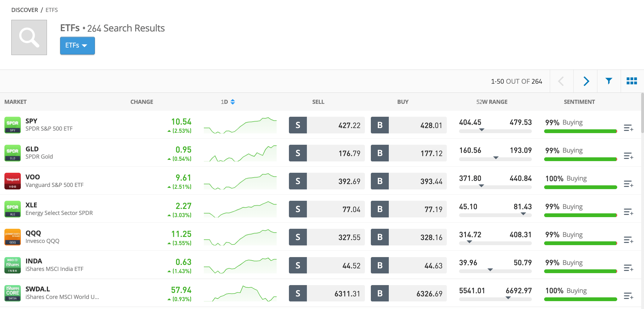
Task: Add SWDA.L to watchlist icon
Action: tap(629, 296)
